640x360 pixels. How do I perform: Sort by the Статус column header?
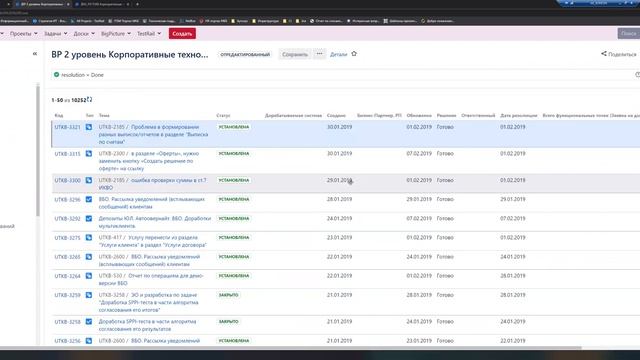223,116
